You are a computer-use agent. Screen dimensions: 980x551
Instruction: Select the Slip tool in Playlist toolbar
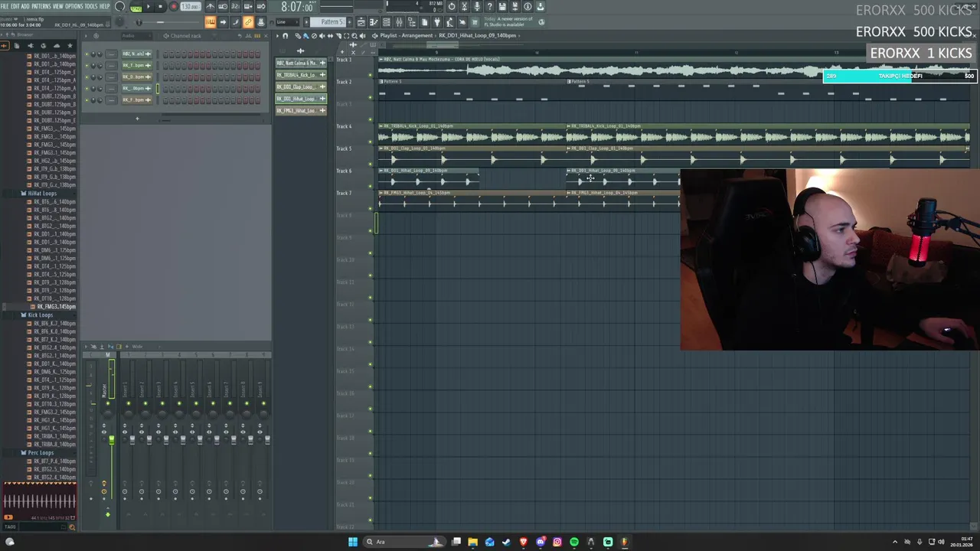tap(330, 35)
